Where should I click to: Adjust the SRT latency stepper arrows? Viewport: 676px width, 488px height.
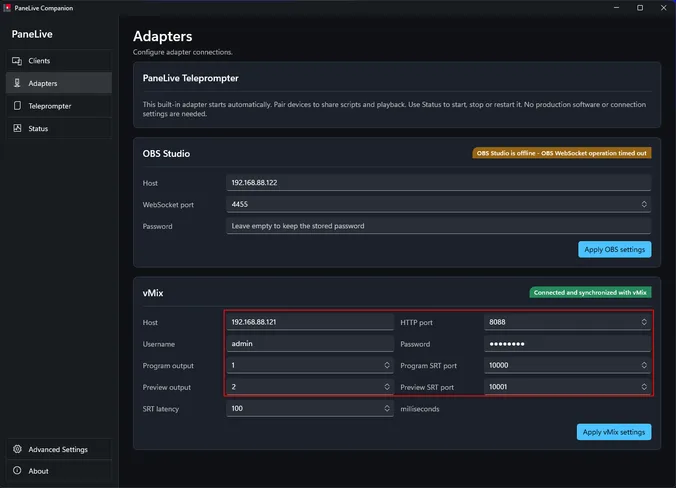(x=387, y=408)
